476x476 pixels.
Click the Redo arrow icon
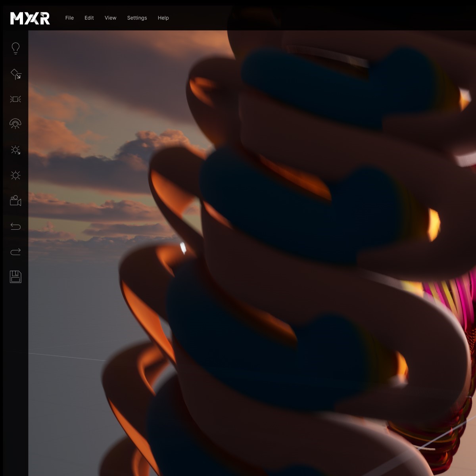[x=15, y=251]
